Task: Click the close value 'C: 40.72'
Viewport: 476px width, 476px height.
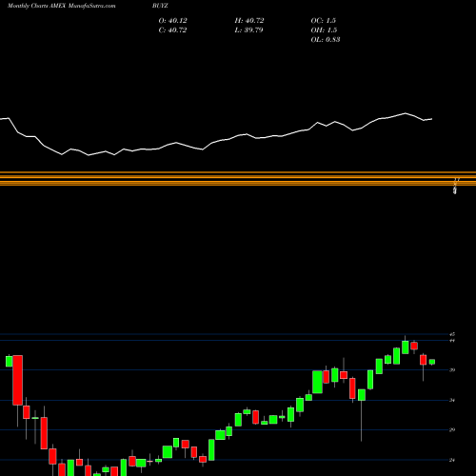Action: pos(172,30)
